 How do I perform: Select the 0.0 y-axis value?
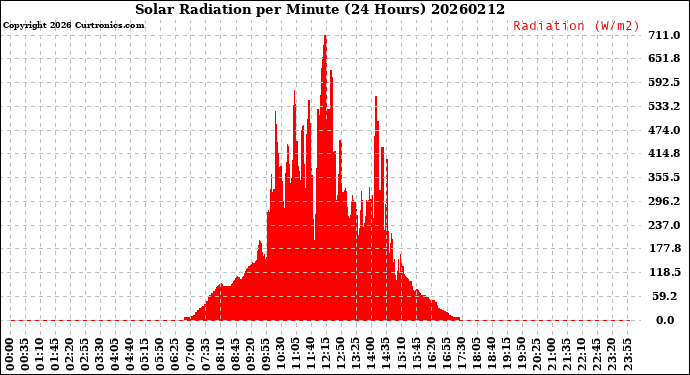point(665,320)
